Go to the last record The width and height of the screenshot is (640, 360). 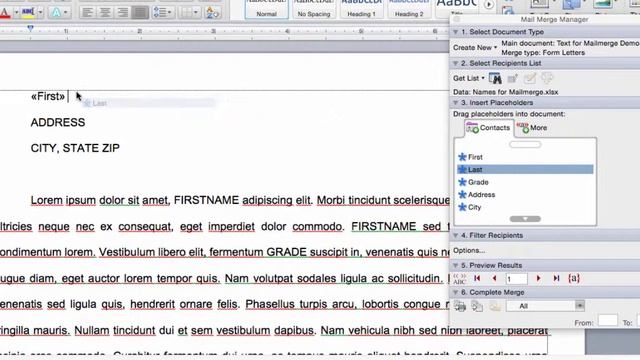(556, 279)
